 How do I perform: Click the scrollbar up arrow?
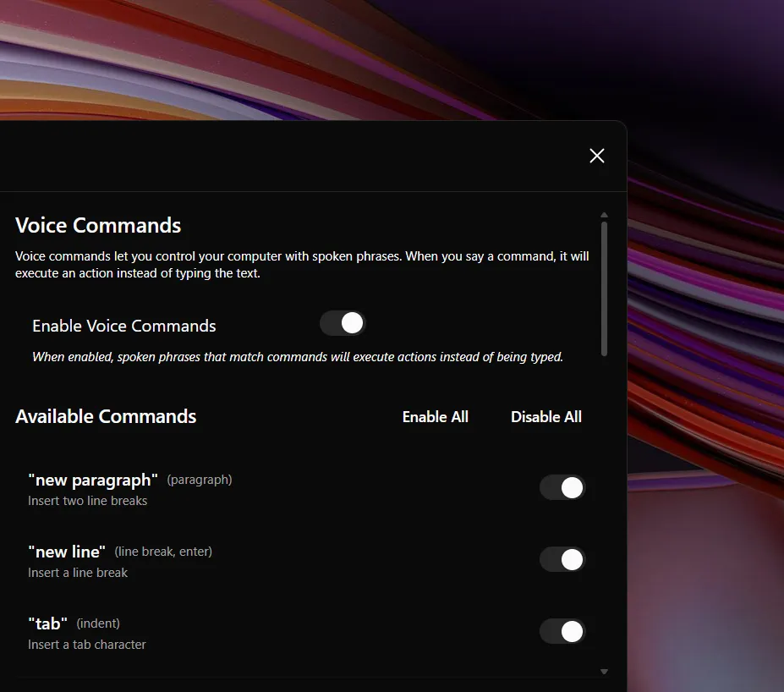point(604,216)
